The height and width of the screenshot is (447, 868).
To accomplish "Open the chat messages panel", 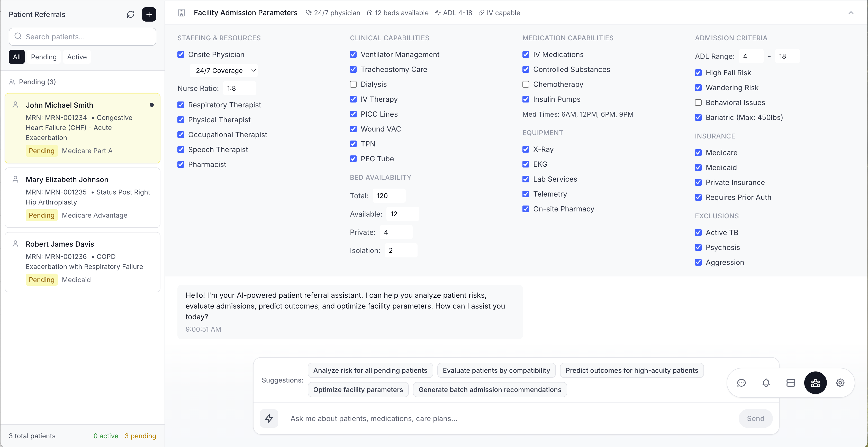I will coord(742,383).
